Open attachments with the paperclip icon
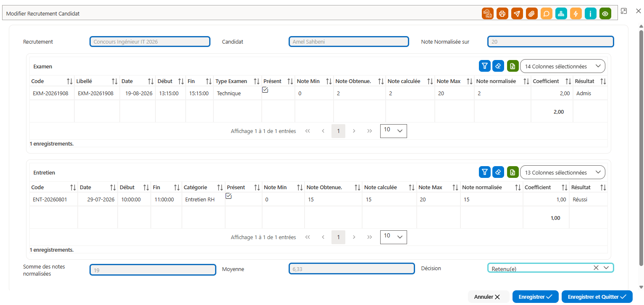The height and width of the screenshot is (305, 644). click(x=532, y=13)
